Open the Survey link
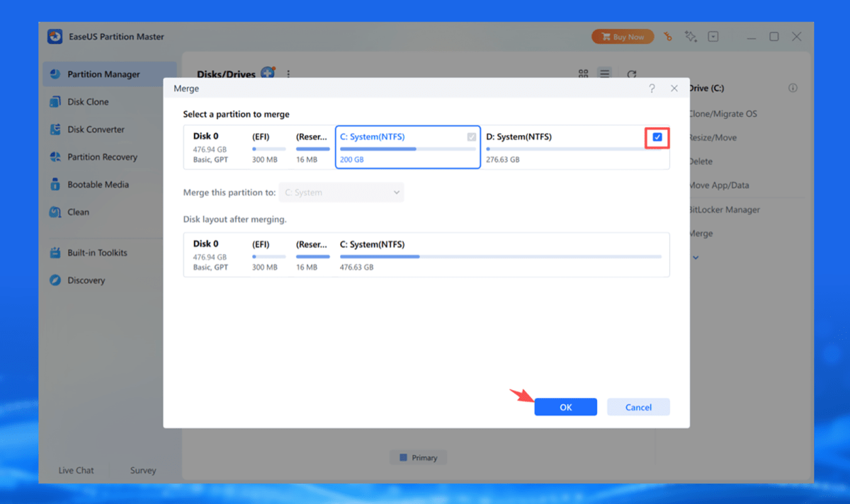 pos(143,470)
